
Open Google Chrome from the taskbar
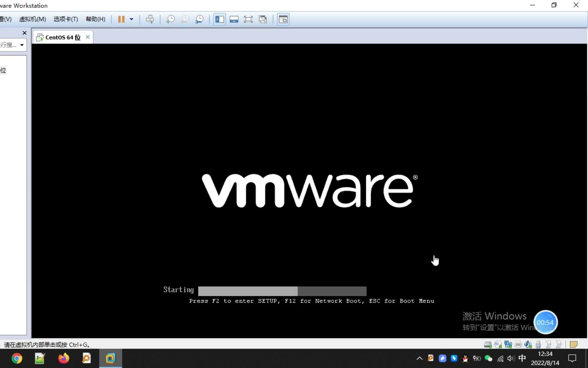tap(17, 358)
